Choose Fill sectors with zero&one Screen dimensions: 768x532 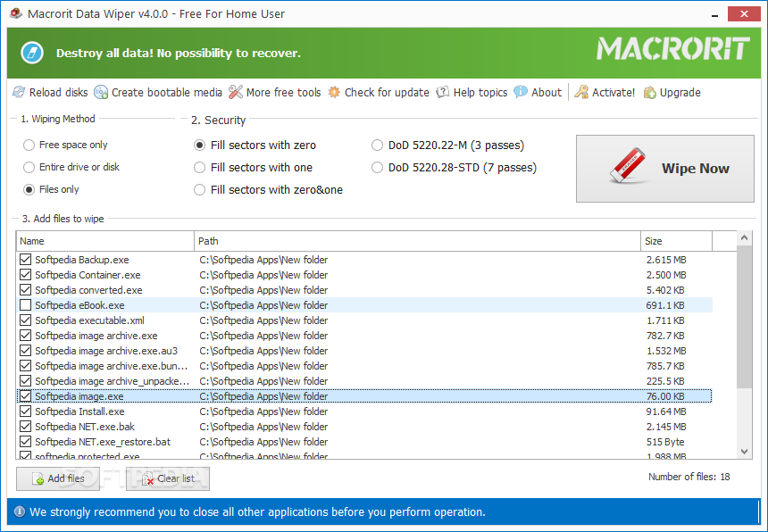tap(199, 190)
